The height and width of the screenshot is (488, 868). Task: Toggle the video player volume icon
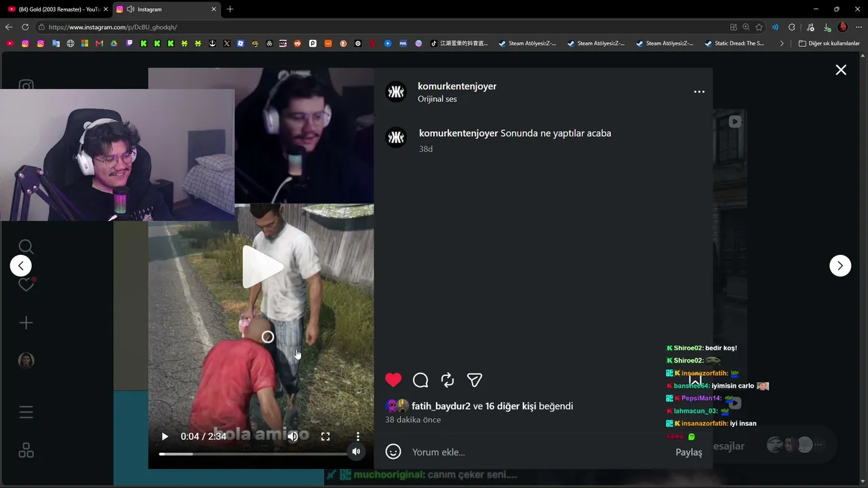pyautogui.click(x=293, y=436)
